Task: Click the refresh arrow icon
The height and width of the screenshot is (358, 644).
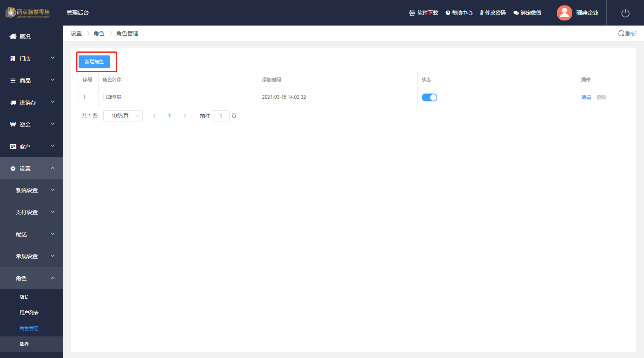Action: [621, 33]
